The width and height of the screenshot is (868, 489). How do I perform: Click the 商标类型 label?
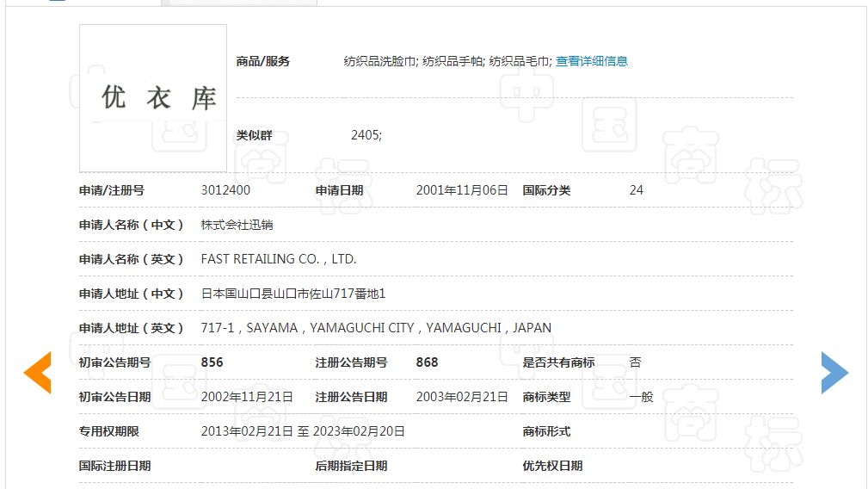[546, 397]
